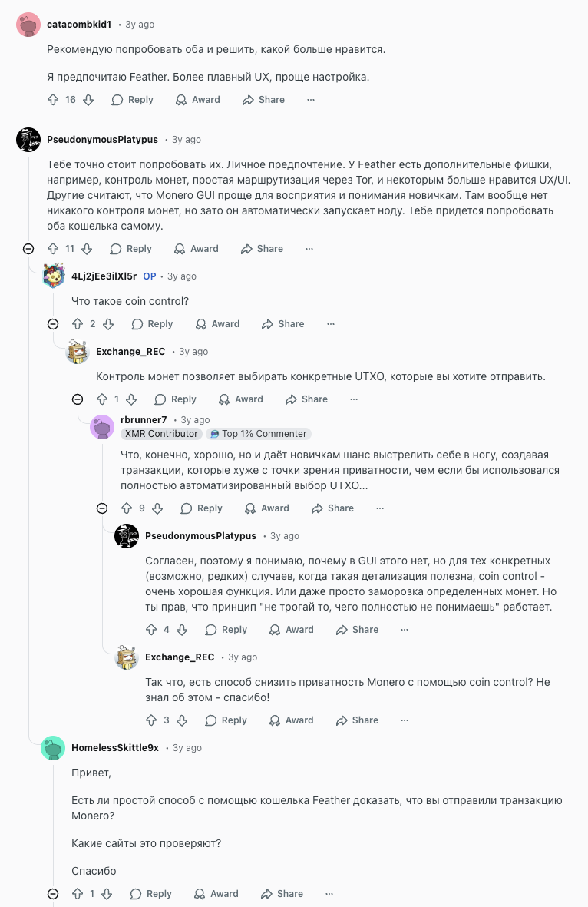
Task: Open more options on catacombkid1's comment
Action: (x=311, y=100)
